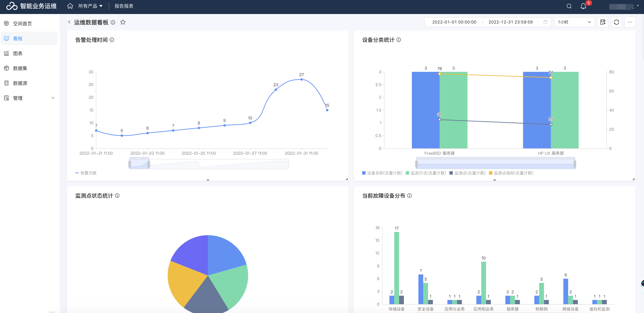Show info for 告警处理时间 chart

click(112, 40)
